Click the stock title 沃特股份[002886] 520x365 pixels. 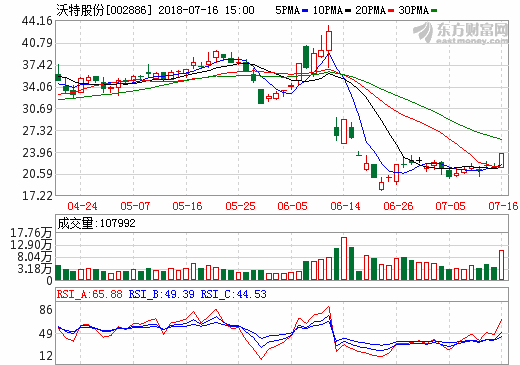(x=104, y=10)
